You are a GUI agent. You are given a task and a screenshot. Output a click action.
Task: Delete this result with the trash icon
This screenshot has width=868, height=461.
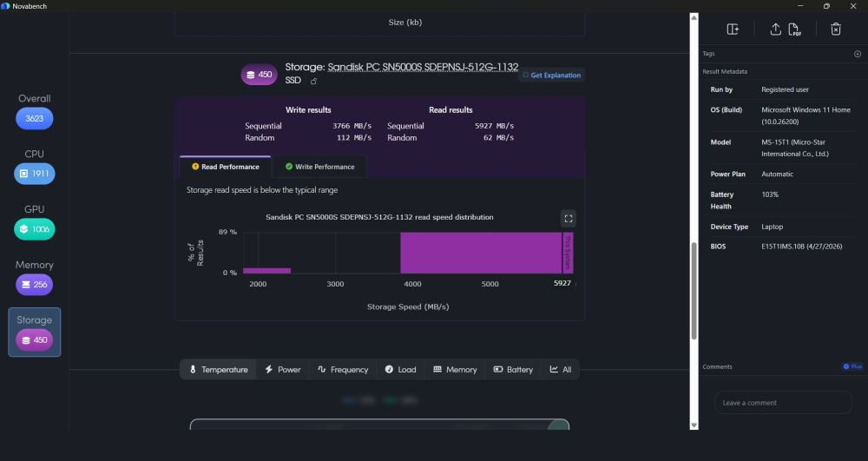click(x=836, y=30)
